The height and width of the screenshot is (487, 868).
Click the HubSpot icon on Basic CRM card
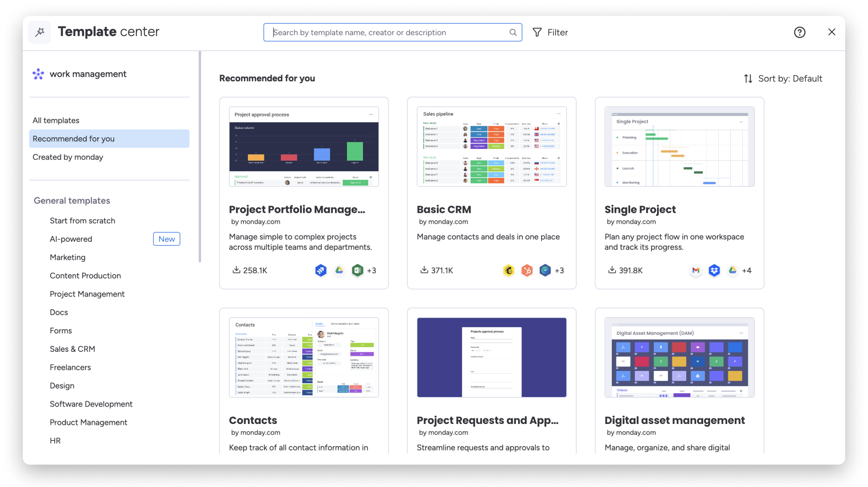point(527,270)
